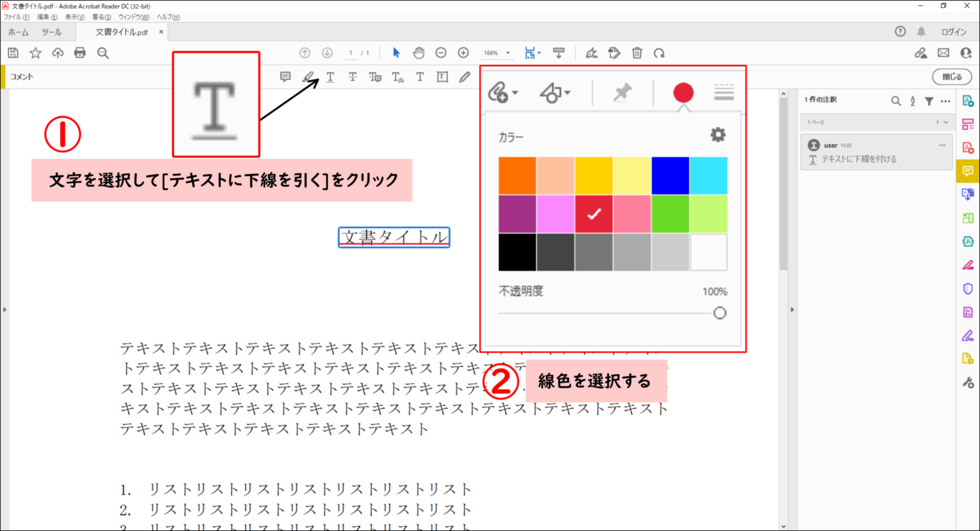
Task: Select the sticky note comment tool
Action: [285, 77]
